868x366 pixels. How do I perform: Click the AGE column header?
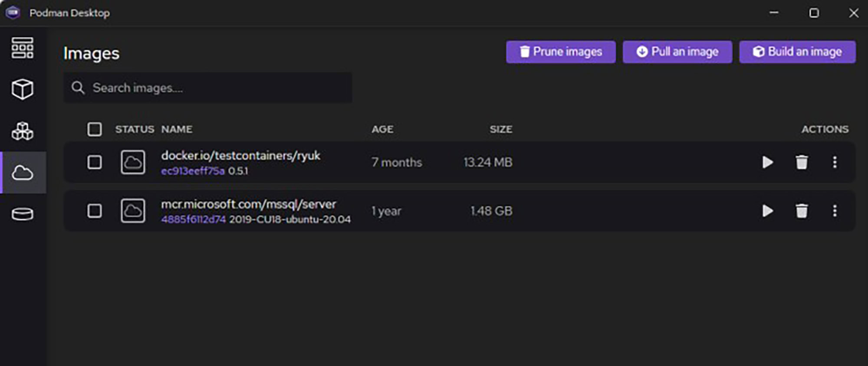click(x=382, y=129)
